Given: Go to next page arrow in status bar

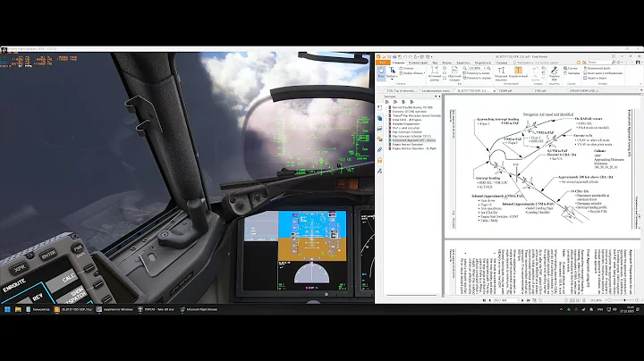Looking at the screenshot, I should [x=522, y=300].
